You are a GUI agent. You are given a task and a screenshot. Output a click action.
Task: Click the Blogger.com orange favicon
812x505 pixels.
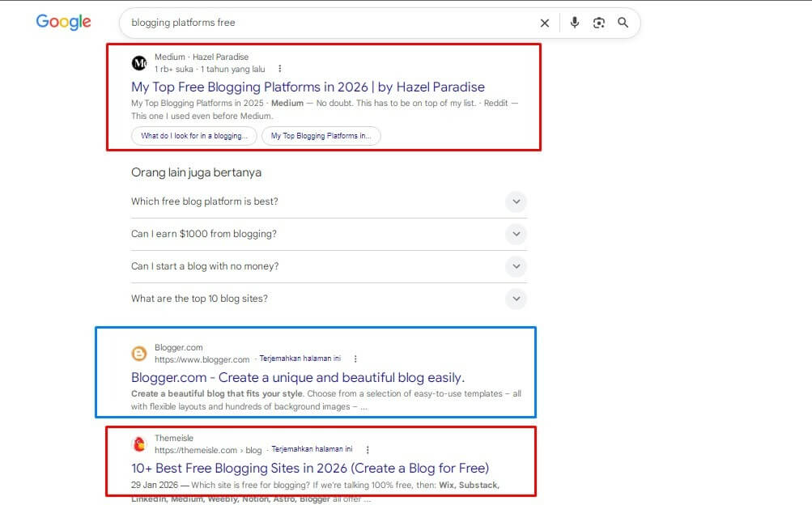(139, 354)
